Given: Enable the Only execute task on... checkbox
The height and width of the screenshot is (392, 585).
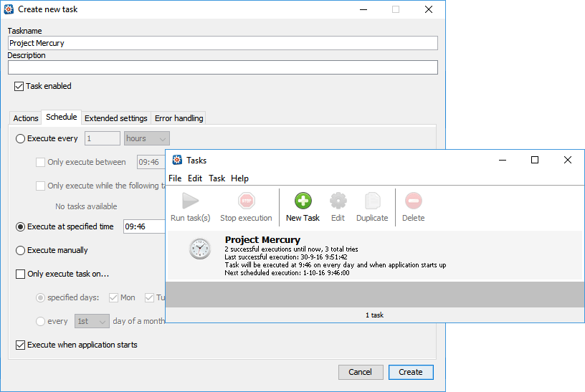Looking at the screenshot, I should coord(21,274).
